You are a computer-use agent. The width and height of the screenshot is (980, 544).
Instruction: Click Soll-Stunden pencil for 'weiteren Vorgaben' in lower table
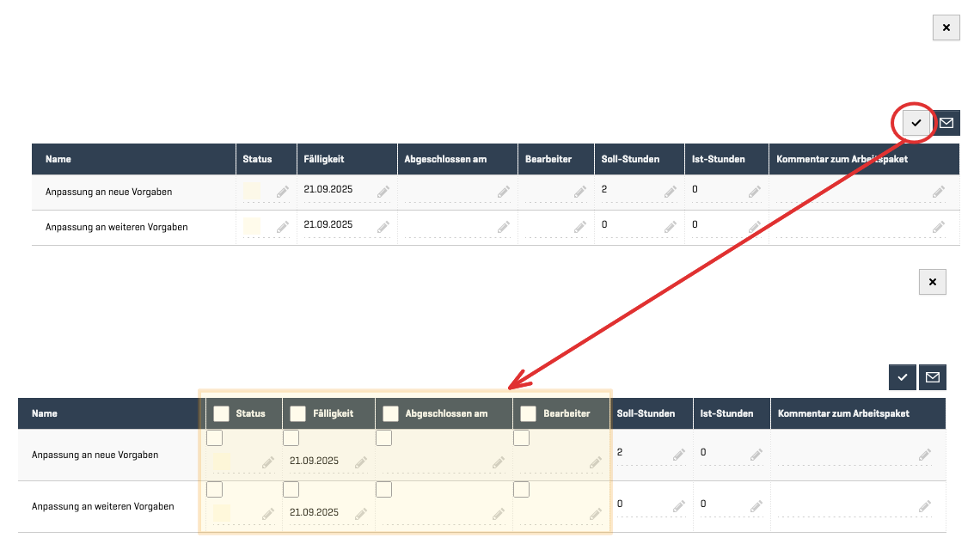coord(678,506)
